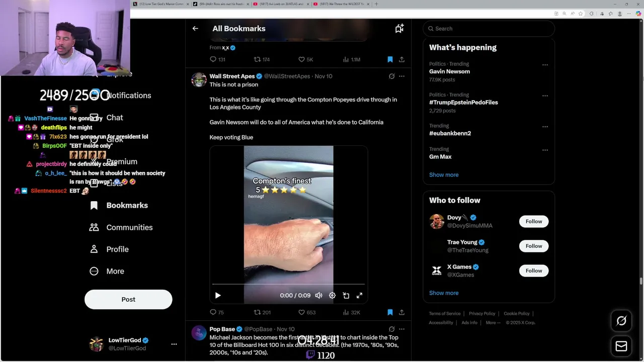Open more options on Wall Street Apes post
The image size is (644, 362).
pyautogui.click(x=401, y=76)
